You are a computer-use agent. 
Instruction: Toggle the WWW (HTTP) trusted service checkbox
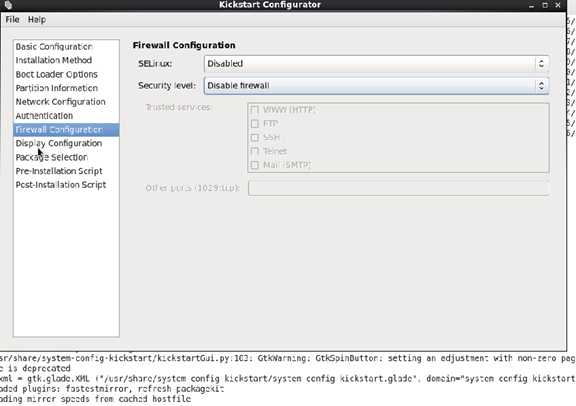coord(255,109)
